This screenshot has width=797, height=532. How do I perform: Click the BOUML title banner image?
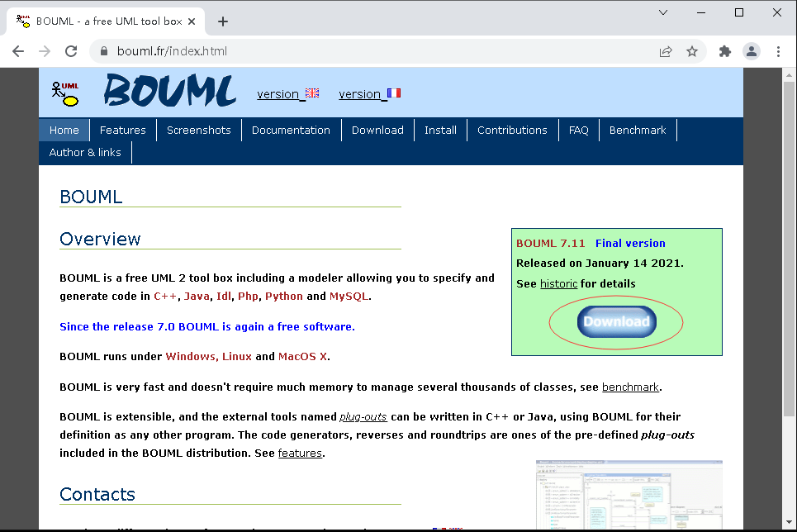pos(170,91)
